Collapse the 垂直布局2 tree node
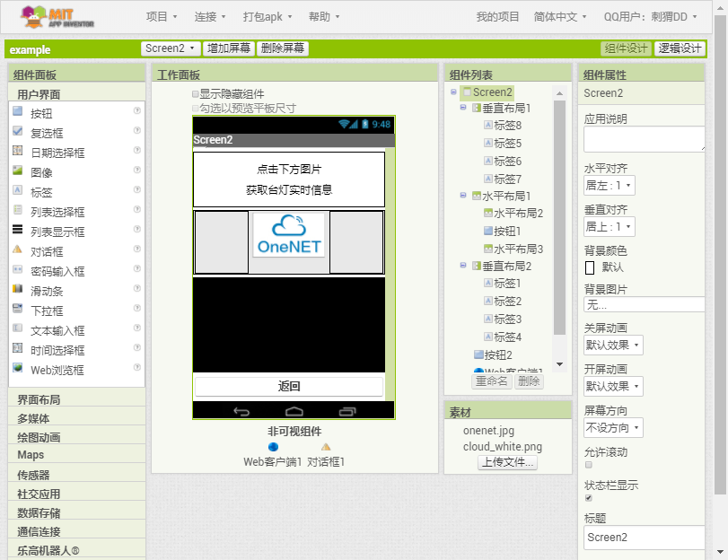 [463, 265]
